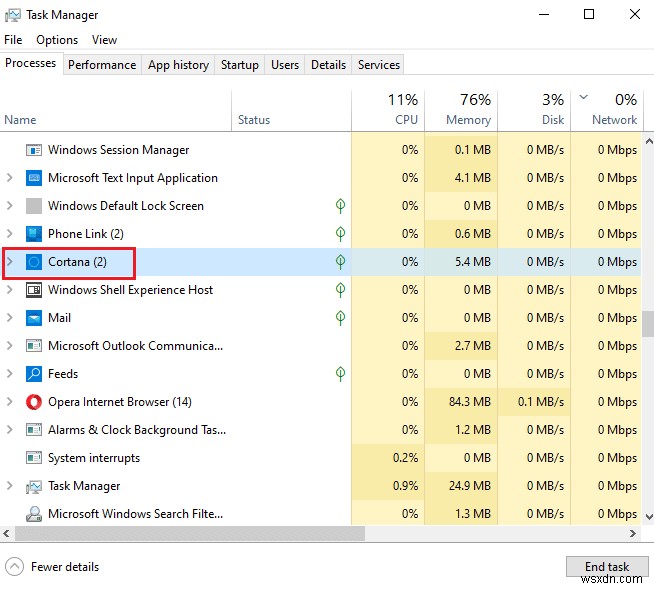Switch to the Performance tab
The width and height of the screenshot is (654, 589).
[102, 65]
